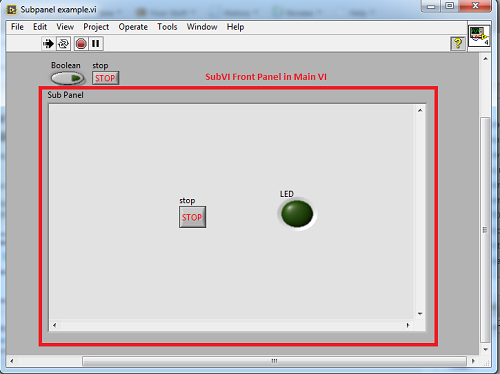Click the green LED indicator
Image resolution: width=500 pixels, height=374 pixels.
[x=297, y=214]
